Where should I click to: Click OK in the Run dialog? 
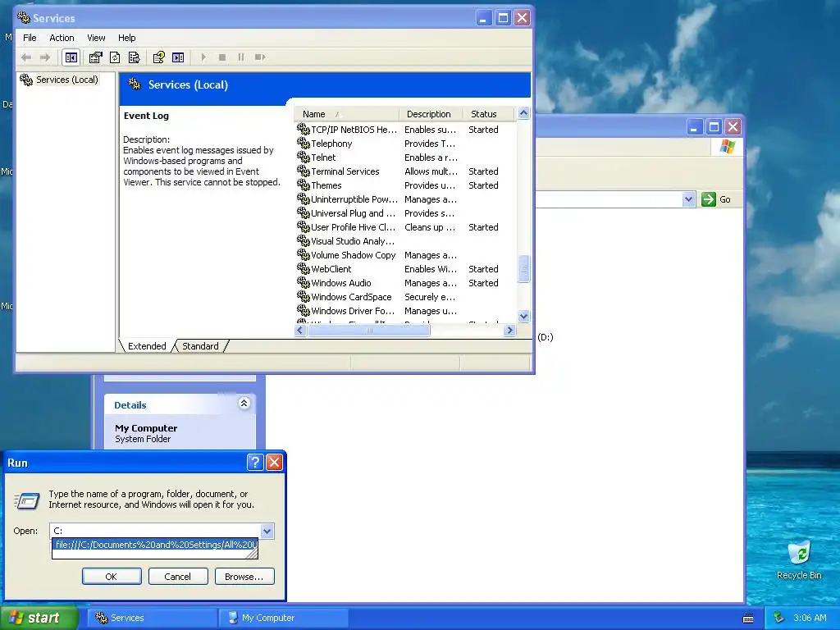click(x=112, y=577)
